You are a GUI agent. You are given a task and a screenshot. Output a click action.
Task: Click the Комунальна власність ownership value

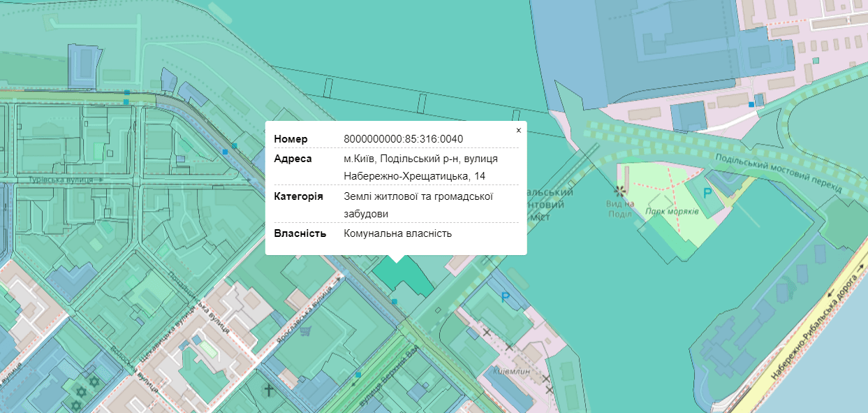397,233
